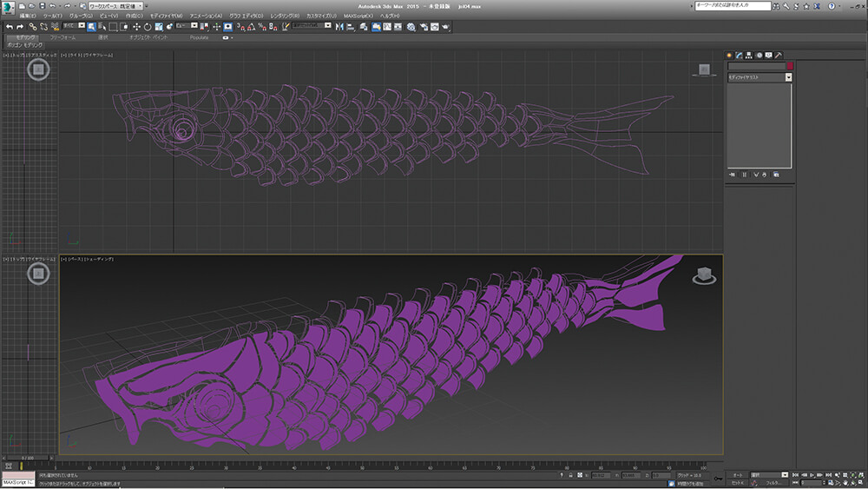
Task: Choose Rectangular Selection Region tool
Action: click(113, 27)
